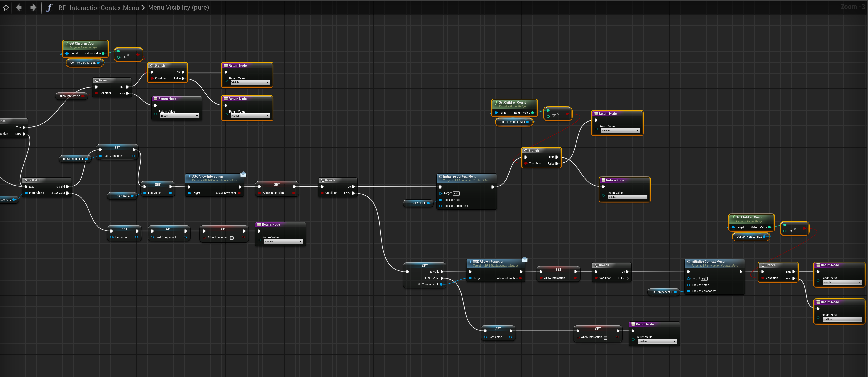Click the self Target field on Initialize Context Menu with Hit Actor L

pos(456,194)
